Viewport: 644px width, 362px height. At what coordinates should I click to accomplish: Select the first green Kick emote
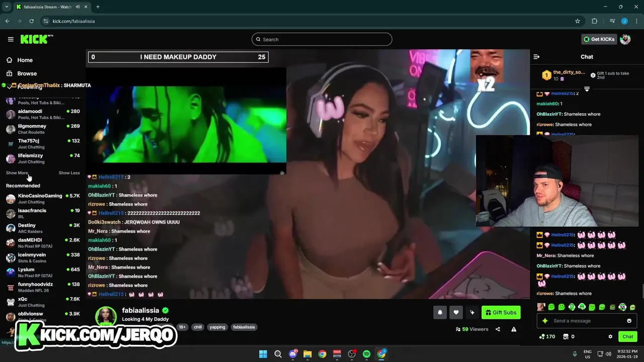pyautogui.click(x=551, y=307)
